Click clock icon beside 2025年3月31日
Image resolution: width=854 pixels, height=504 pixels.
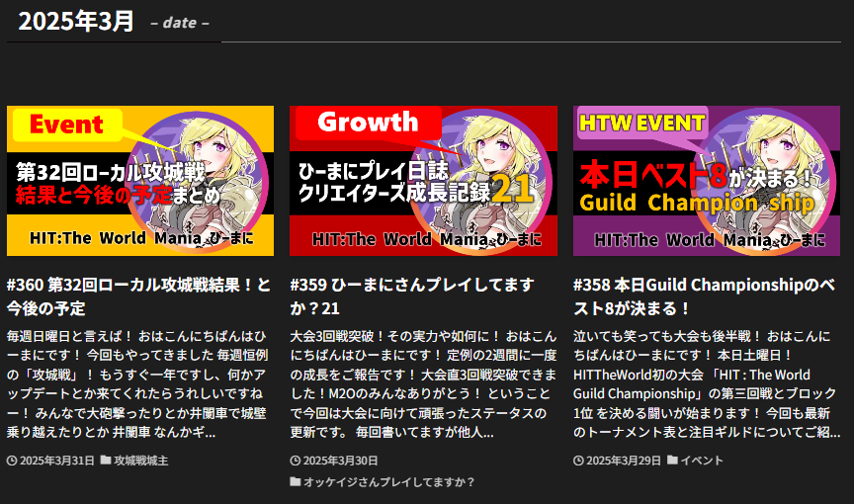click(12, 461)
